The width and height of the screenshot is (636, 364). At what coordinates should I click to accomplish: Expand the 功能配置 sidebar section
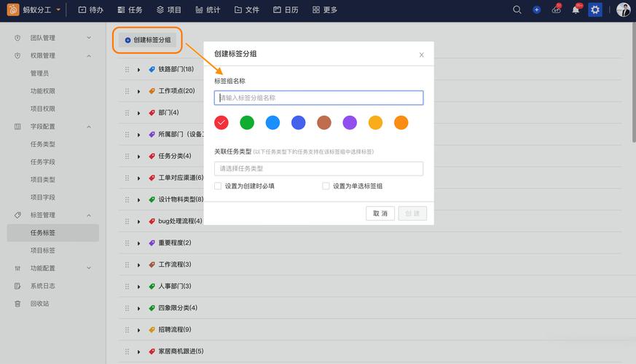coord(89,268)
